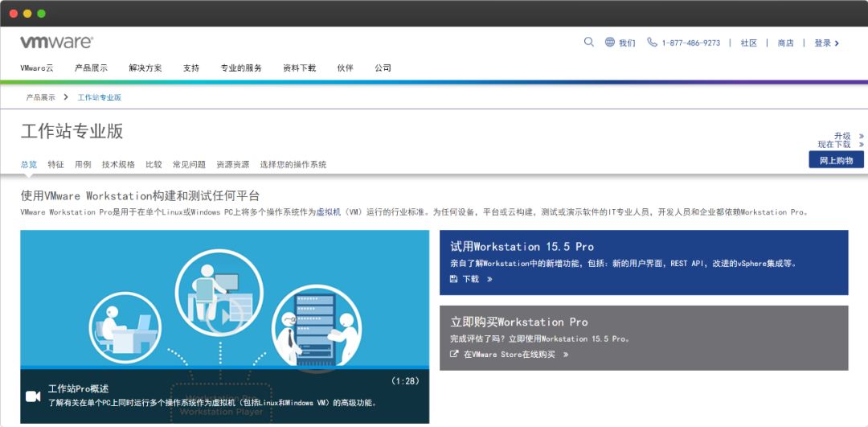Click the 试用Workstation 15.5 Pro heading
The image size is (868, 427).
[522, 247]
